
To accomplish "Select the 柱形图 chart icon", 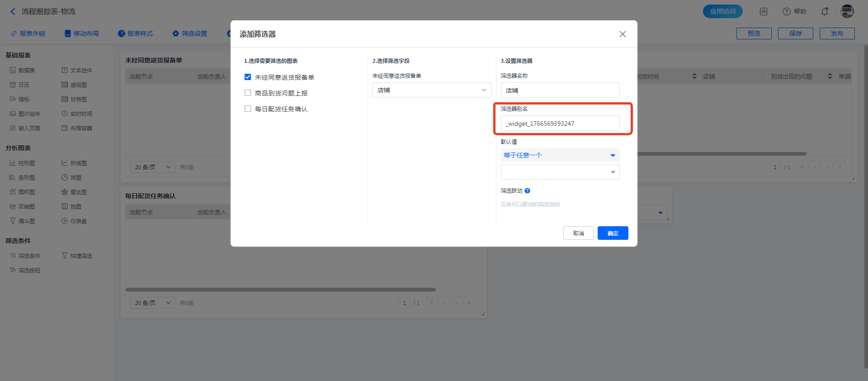I will pyautogui.click(x=13, y=163).
